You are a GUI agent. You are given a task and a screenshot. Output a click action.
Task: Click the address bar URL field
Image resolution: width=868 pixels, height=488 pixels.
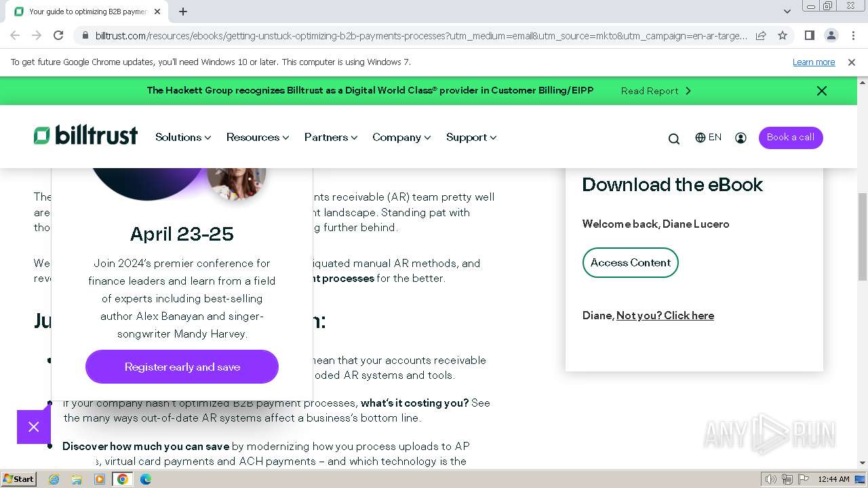(x=420, y=35)
